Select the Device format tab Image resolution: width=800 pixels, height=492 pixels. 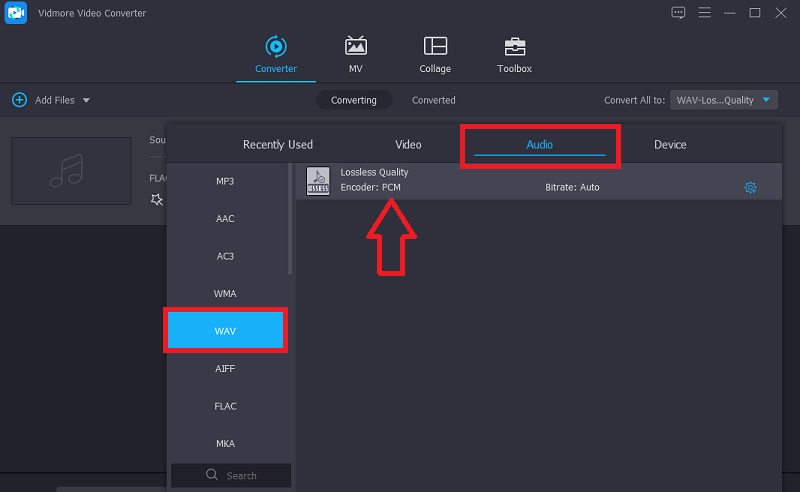click(x=670, y=144)
